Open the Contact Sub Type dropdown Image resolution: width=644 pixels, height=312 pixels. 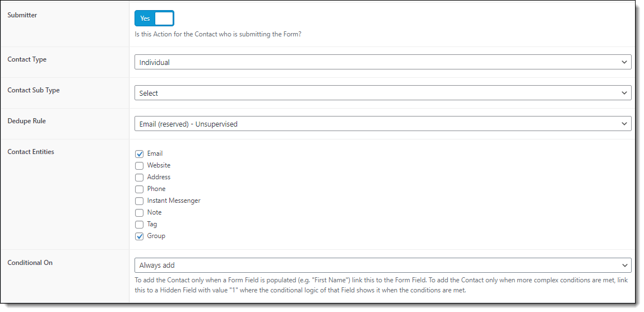click(383, 93)
